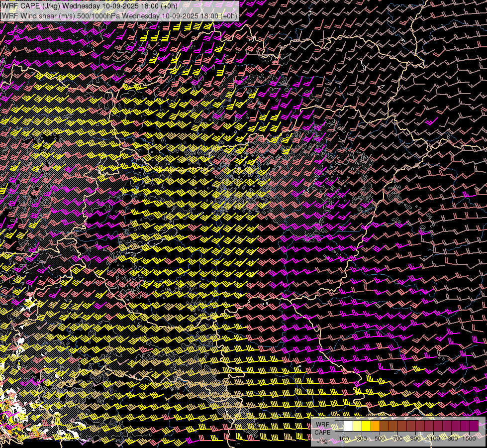487x448 pixels.
Task: Select the pale yellow CAPE legend swatch
Action: 357,426
